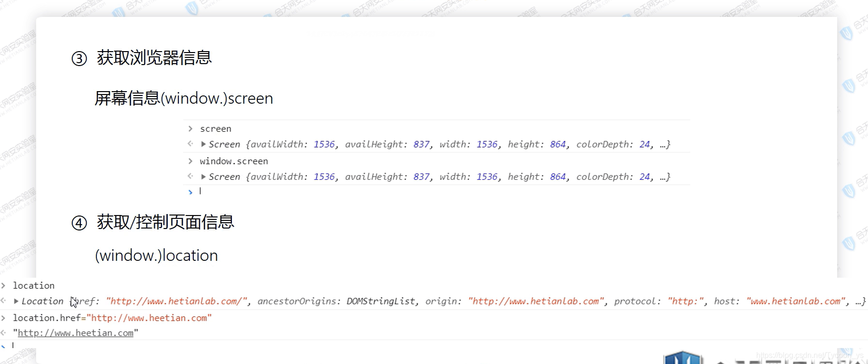Expand the Location object triangle

(16, 301)
